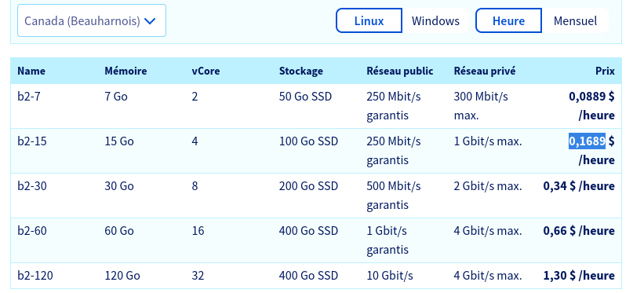The height and width of the screenshot is (293, 644).
Task: Click vCore value 32 in b2-120 row
Action: click(198, 275)
